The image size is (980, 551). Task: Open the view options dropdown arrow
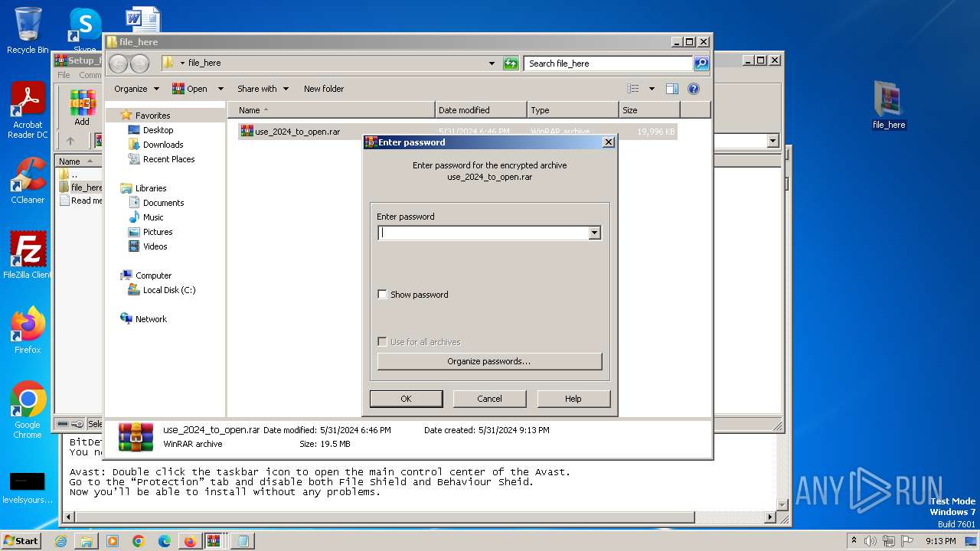652,89
